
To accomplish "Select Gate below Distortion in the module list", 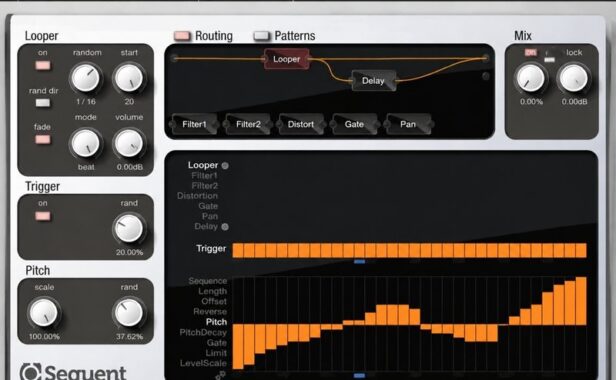I will [208, 206].
